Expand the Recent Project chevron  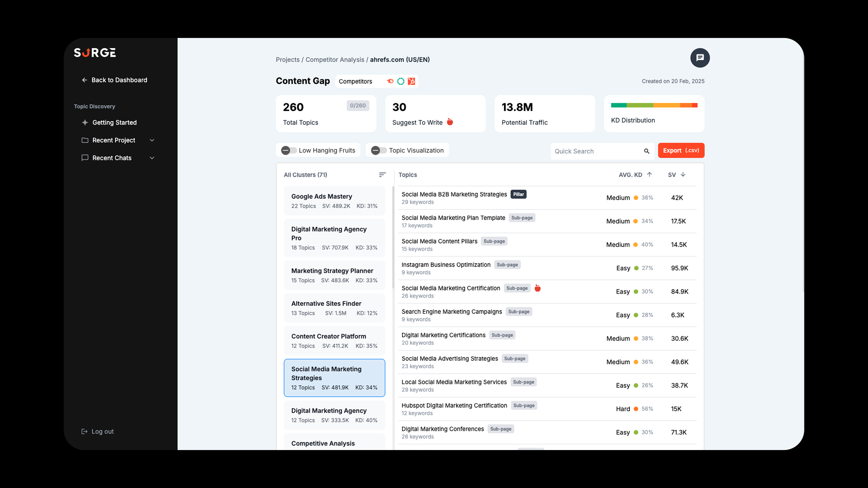[x=152, y=141]
